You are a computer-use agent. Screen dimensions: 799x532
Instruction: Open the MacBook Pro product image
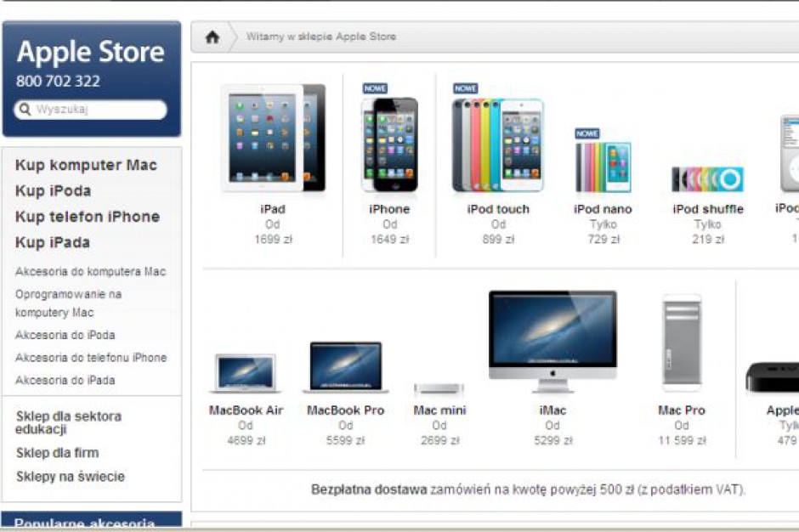(345, 367)
